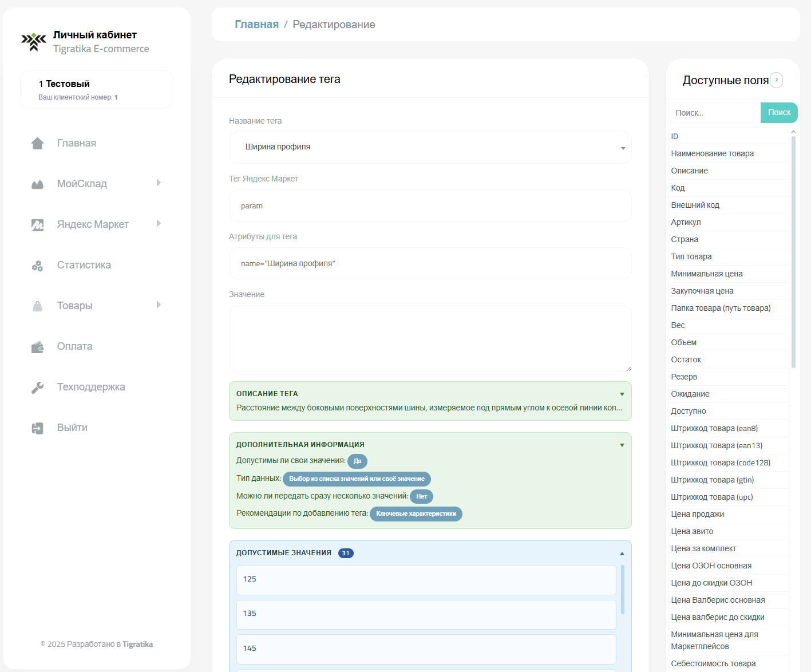Click the Выйти logout icon
This screenshot has height=672, width=811.
click(37, 428)
